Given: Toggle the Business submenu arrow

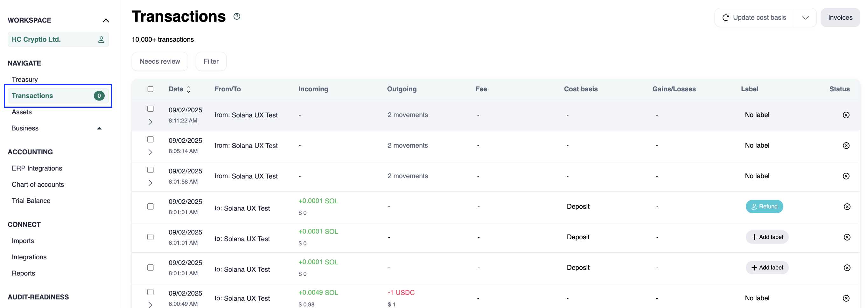Looking at the screenshot, I should point(99,129).
